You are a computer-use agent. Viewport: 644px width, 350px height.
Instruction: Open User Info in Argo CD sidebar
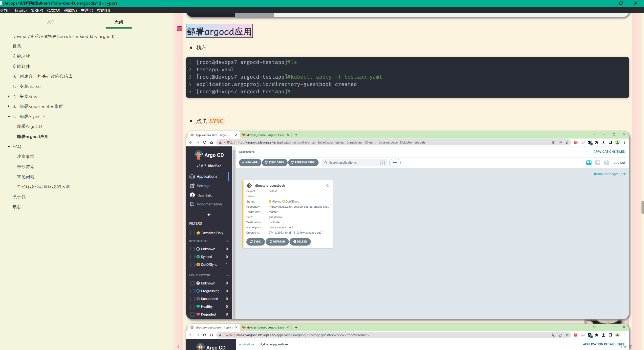click(205, 195)
